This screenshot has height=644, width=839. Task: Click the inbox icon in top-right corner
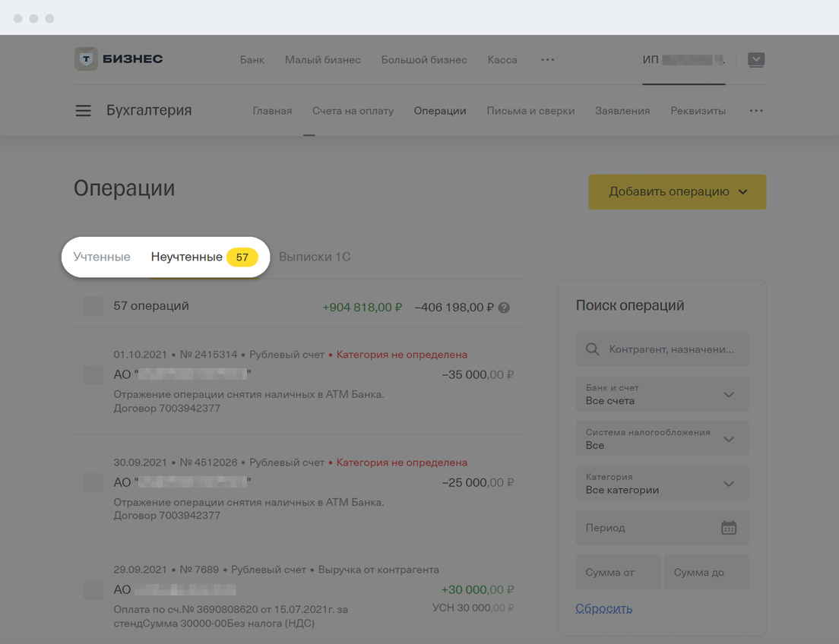[x=755, y=59]
